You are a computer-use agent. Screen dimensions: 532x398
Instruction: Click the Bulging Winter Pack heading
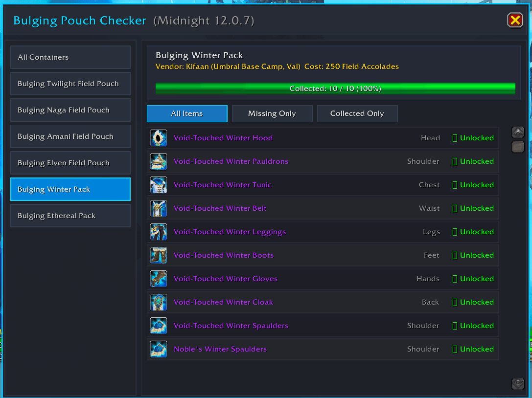coord(199,55)
